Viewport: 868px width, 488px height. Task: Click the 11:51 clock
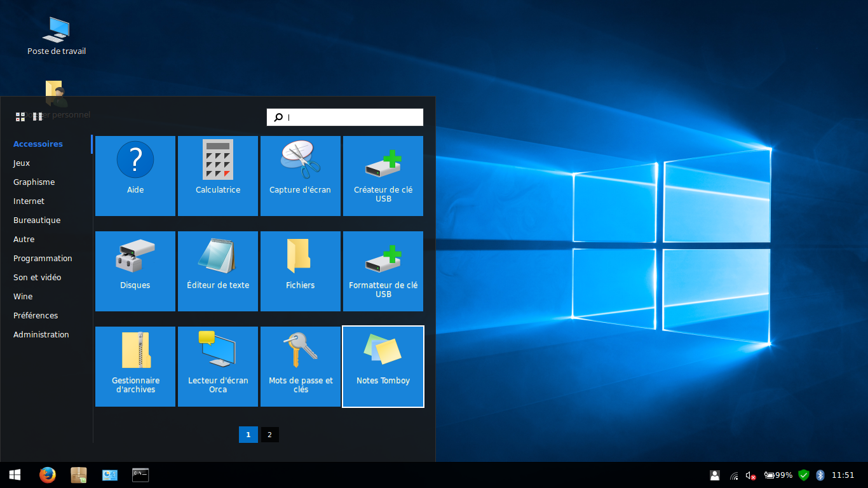[843, 475]
